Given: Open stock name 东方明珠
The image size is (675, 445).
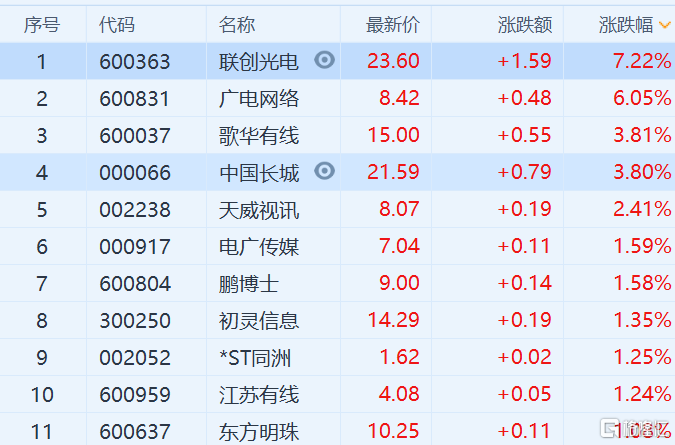Looking at the screenshot, I should tap(259, 432).
